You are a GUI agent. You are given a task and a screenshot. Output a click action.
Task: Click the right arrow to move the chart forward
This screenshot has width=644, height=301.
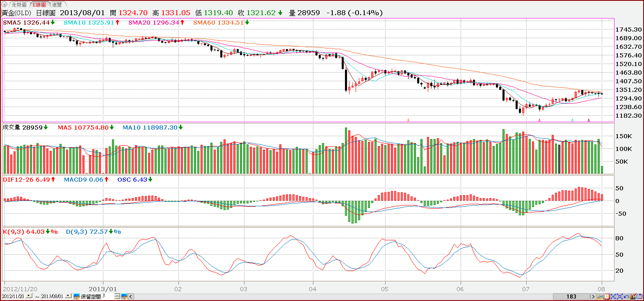click(x=593, y=296)
